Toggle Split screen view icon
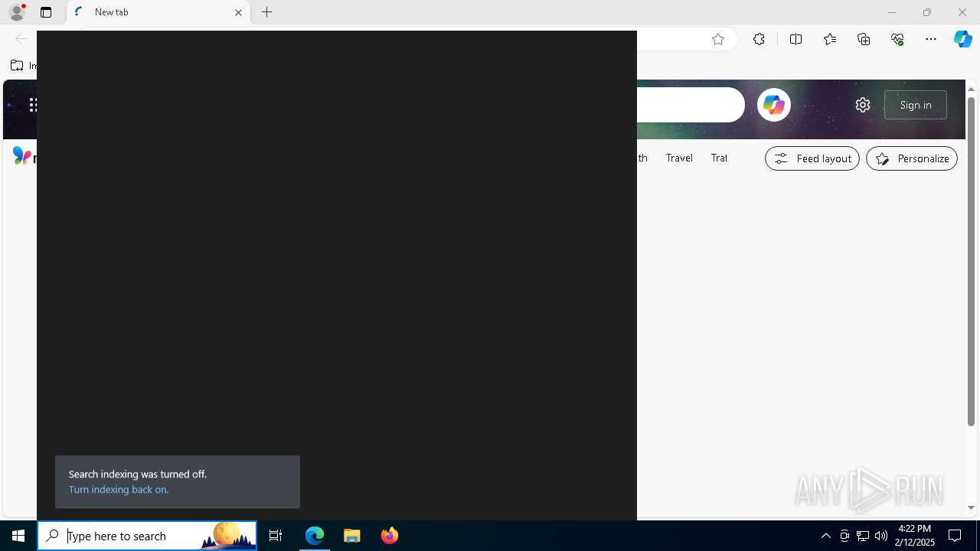The width and height of the screenshot is (980, 551). pos(795,39)
